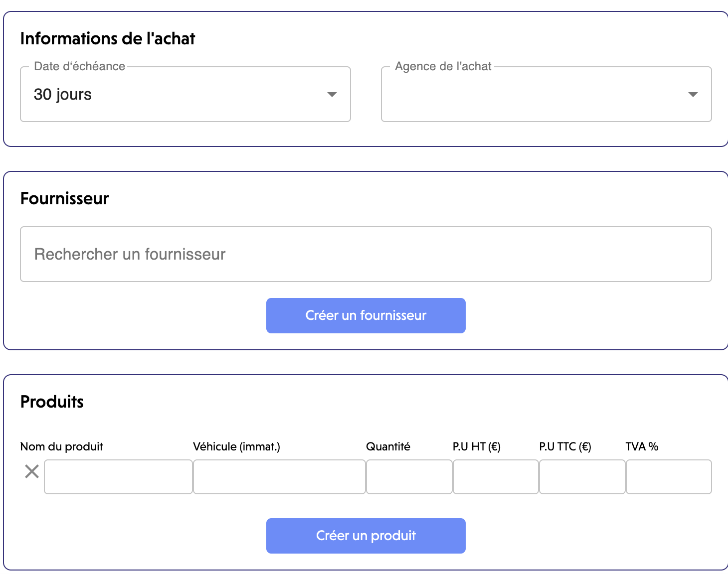Select the TVA % input box
The height and width of the screenshot is (574, 728).
pyautogui.click(x=669, y=477)
